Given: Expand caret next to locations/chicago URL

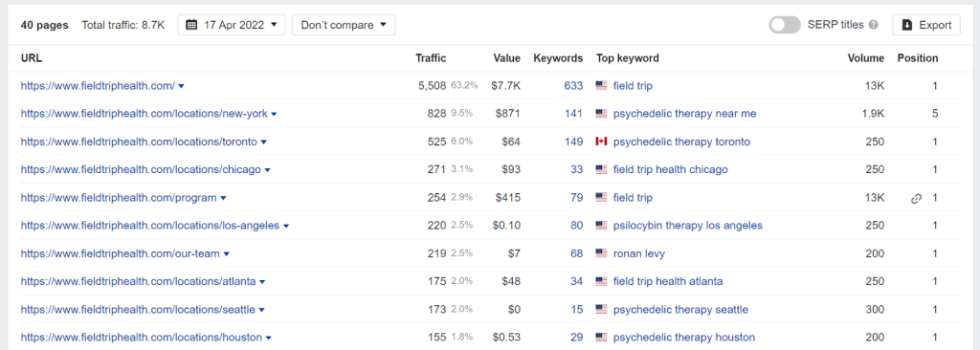Looking at the screenshot, I should tap(268, 170).
